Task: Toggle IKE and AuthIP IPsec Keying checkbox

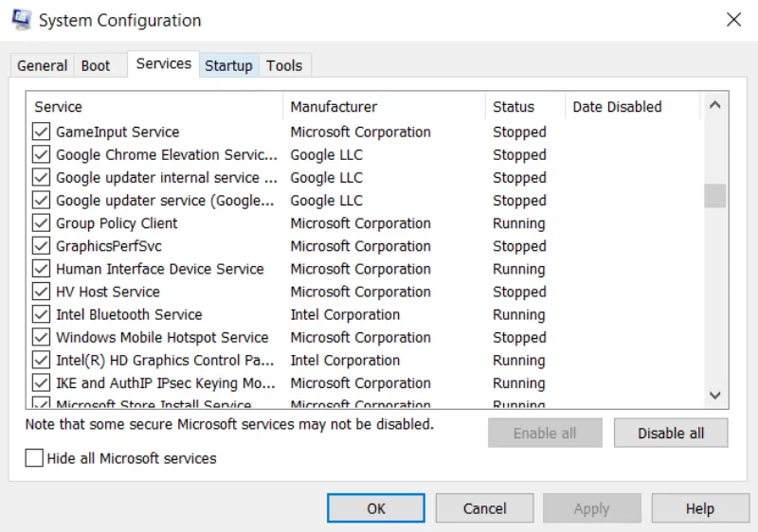Action: coord(41,382)
